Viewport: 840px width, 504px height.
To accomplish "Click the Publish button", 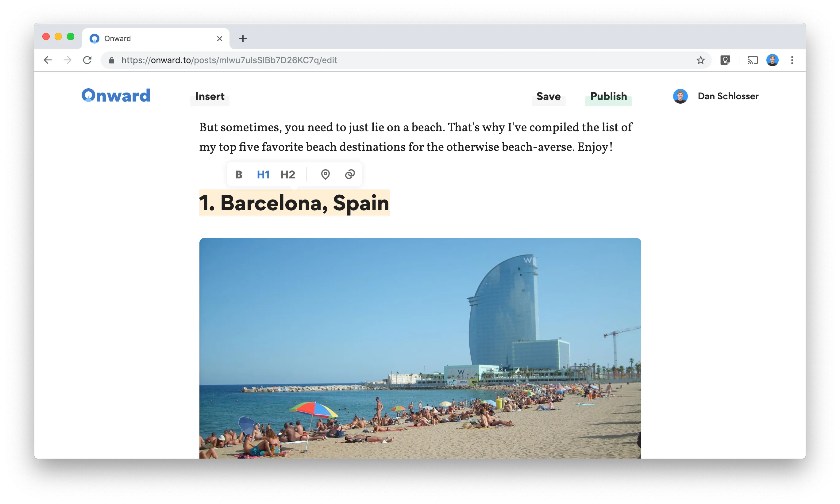I will [x=608, y=97].
